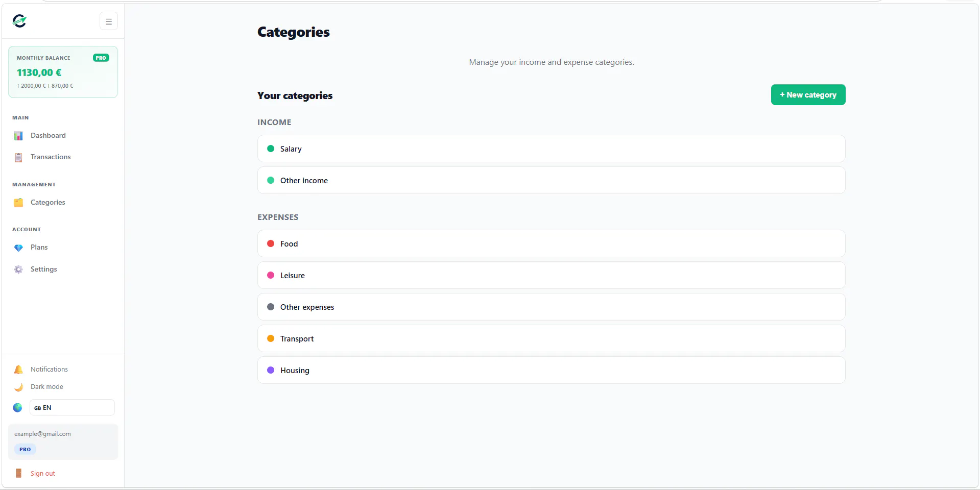Collapse the sidebar with hamburger icon
The width and height of the screenshot is (980, 490).
[109, 21]
